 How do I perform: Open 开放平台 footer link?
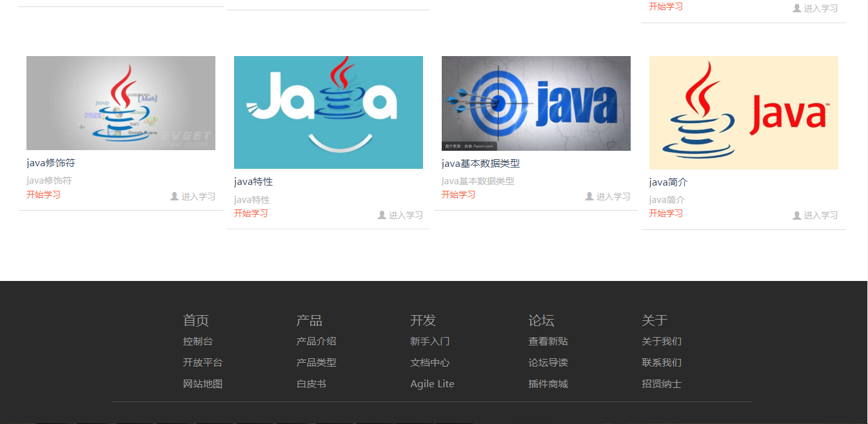click(203, 363)
